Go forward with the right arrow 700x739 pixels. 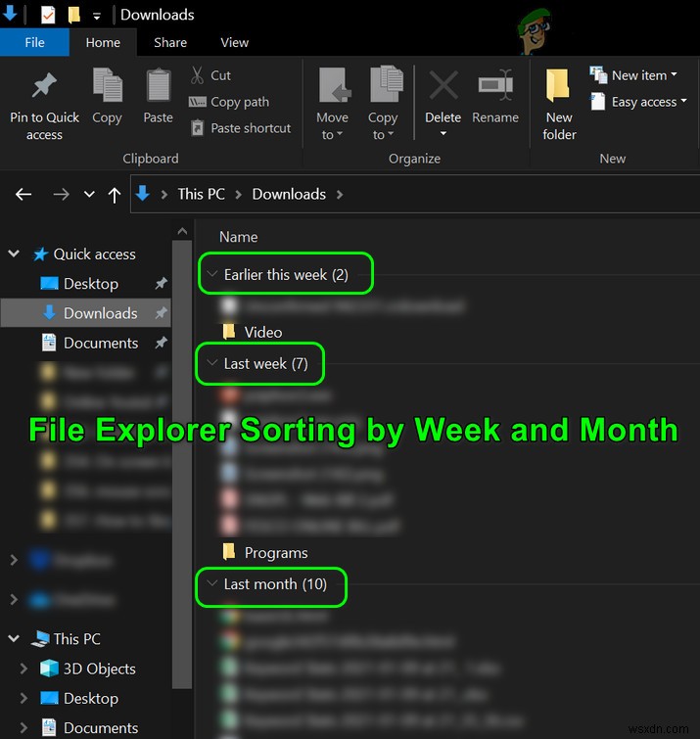click(61, 194)
